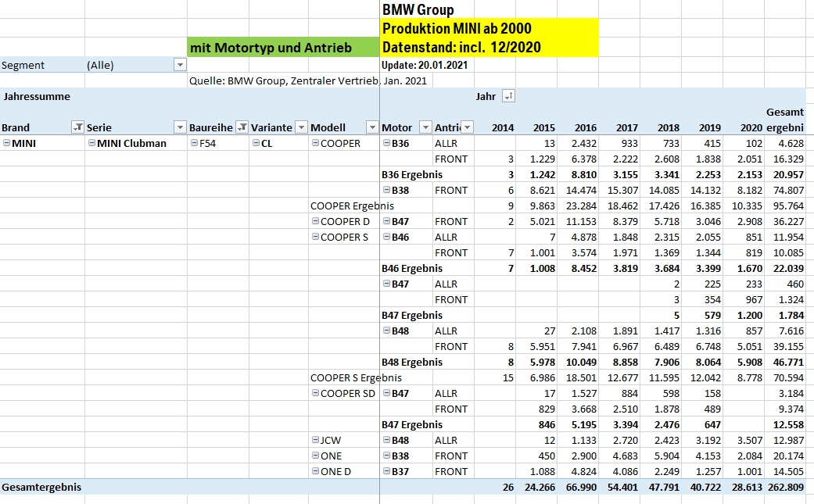Open the Variante column filter dropdown
Image resolution: width=814 pixels, height=504 pixels.
click(x=301, y=127)
